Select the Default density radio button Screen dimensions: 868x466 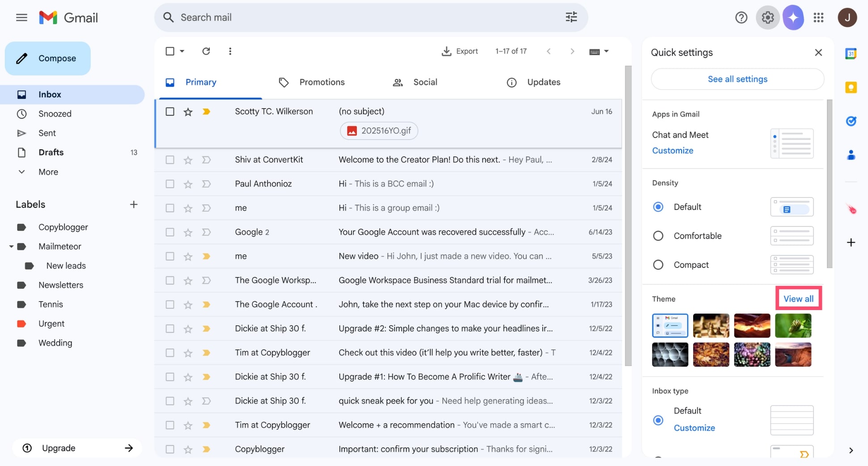pyautogui.click(x=657, y=207)
